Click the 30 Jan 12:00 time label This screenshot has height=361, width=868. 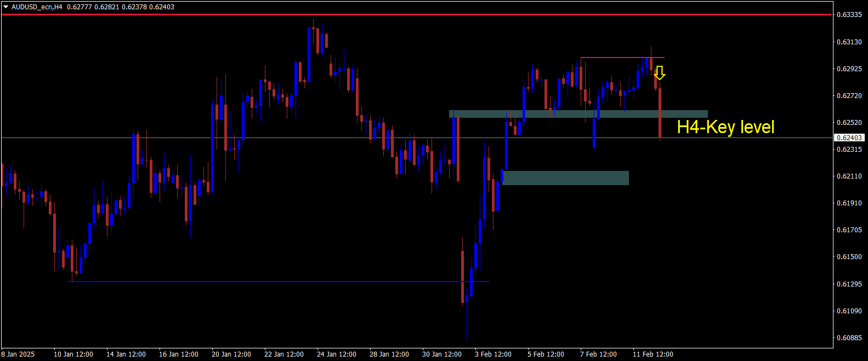(x=442, y=354)
